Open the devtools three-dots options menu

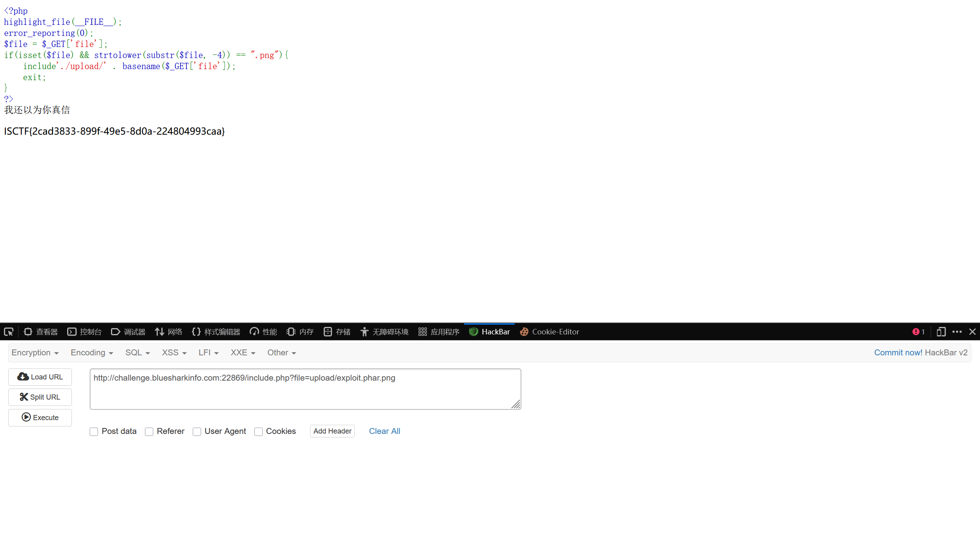coord(957,332)
